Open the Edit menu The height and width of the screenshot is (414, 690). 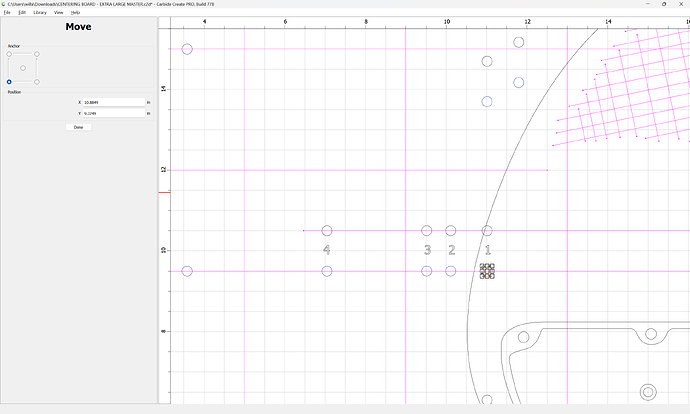22,12
